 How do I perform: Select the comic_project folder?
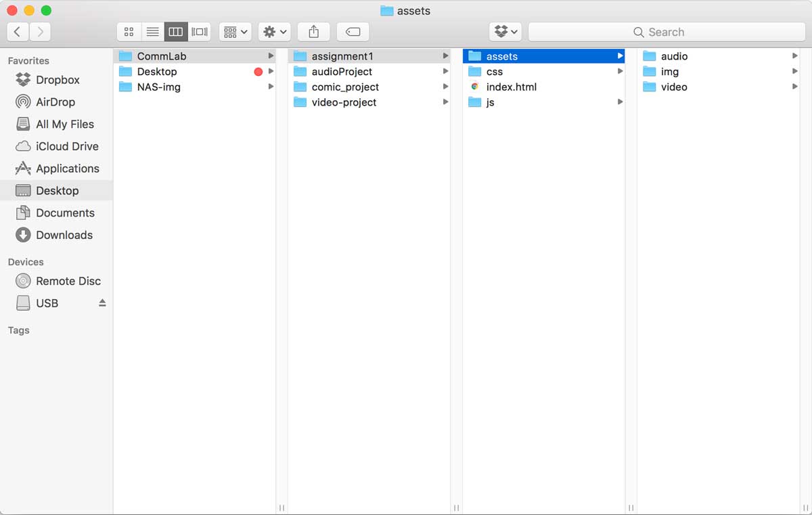[369, 87]
